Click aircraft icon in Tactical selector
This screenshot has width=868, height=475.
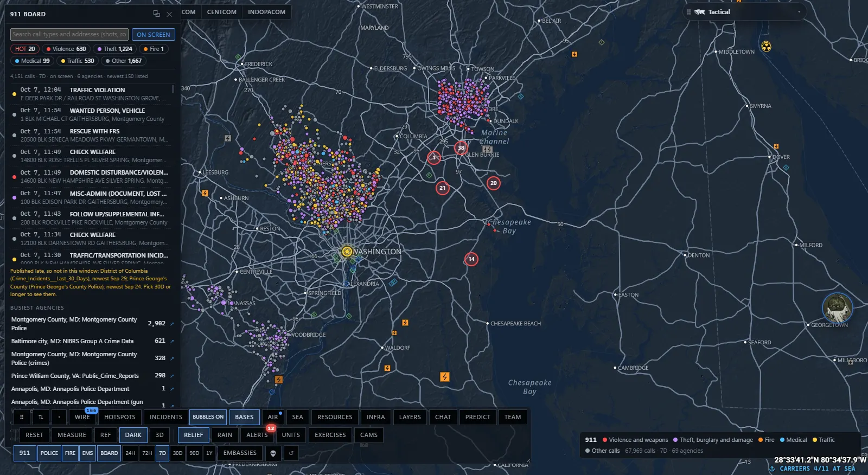700,12
